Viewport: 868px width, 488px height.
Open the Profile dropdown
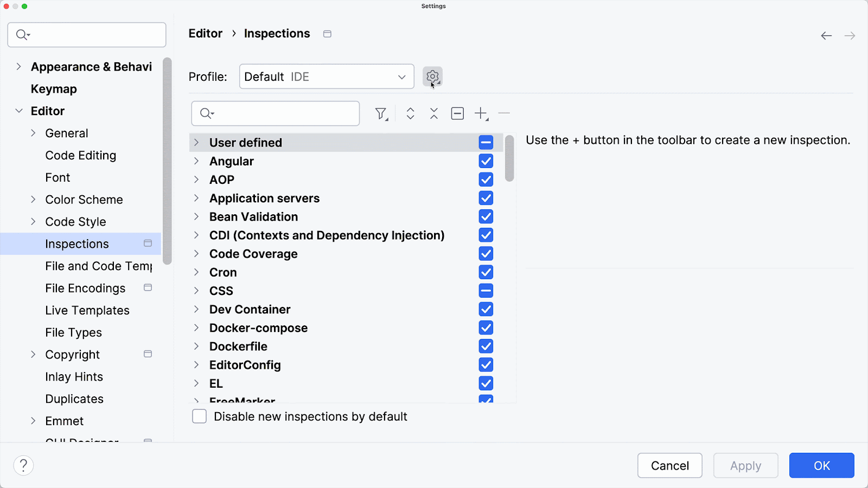tap(326, 76)
